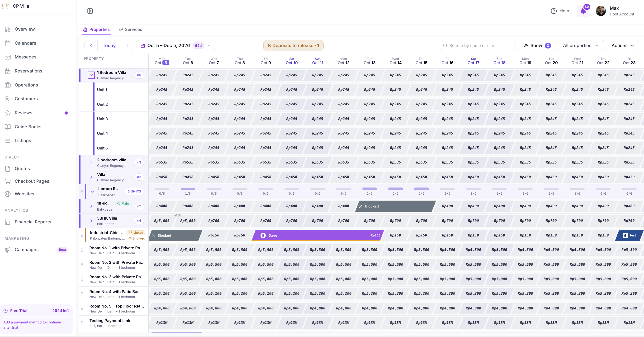Image resolution: width=644 pixels, height=337 pixels.
Task: Switch to the Services tab
Action: coord(130,29)
